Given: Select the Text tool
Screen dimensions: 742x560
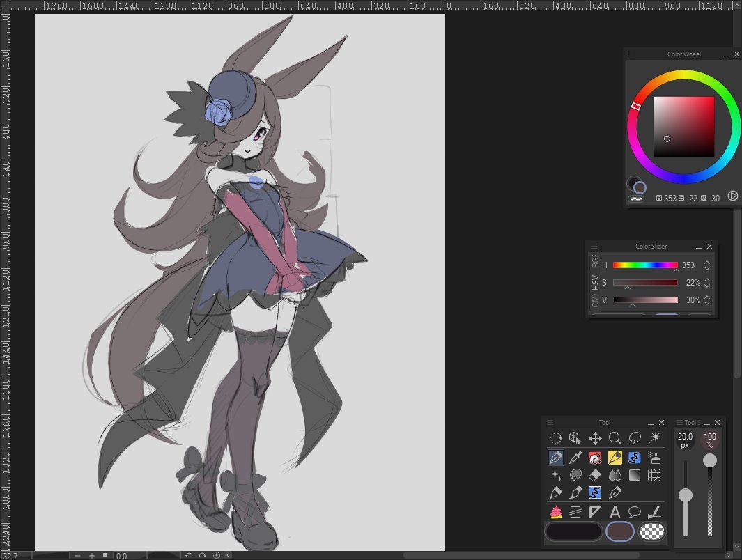Looking at the screenshot, I should point(615,512).
